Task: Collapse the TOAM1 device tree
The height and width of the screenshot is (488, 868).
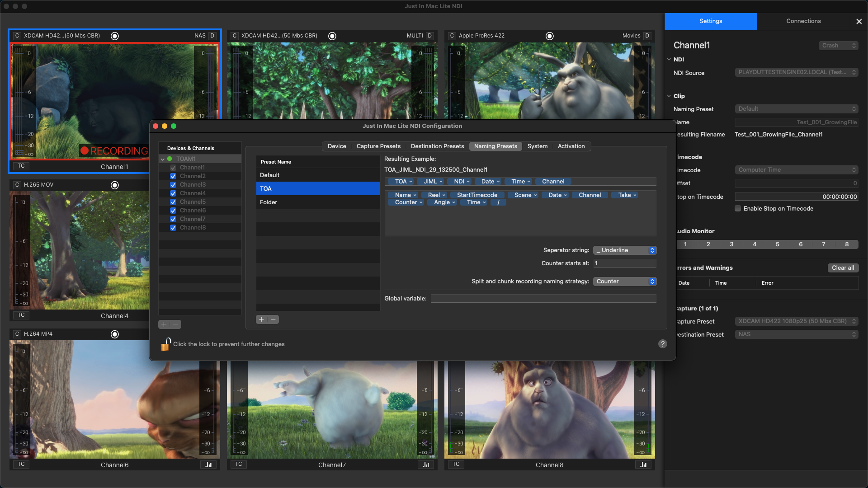Action: click(x=163, y=159)
